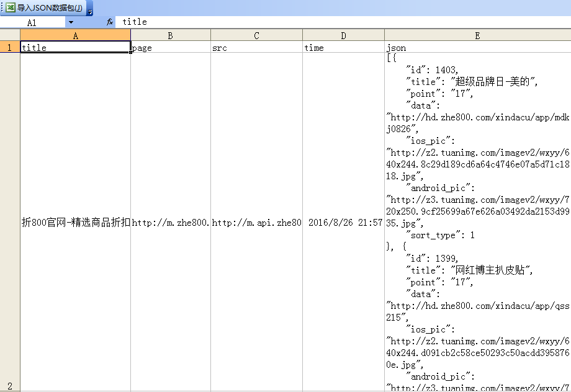The height and width of the screenshot is (392, 571).
Task: Click the 导入JSON数据包 toolbar button
Action: (x=45, y=8)
